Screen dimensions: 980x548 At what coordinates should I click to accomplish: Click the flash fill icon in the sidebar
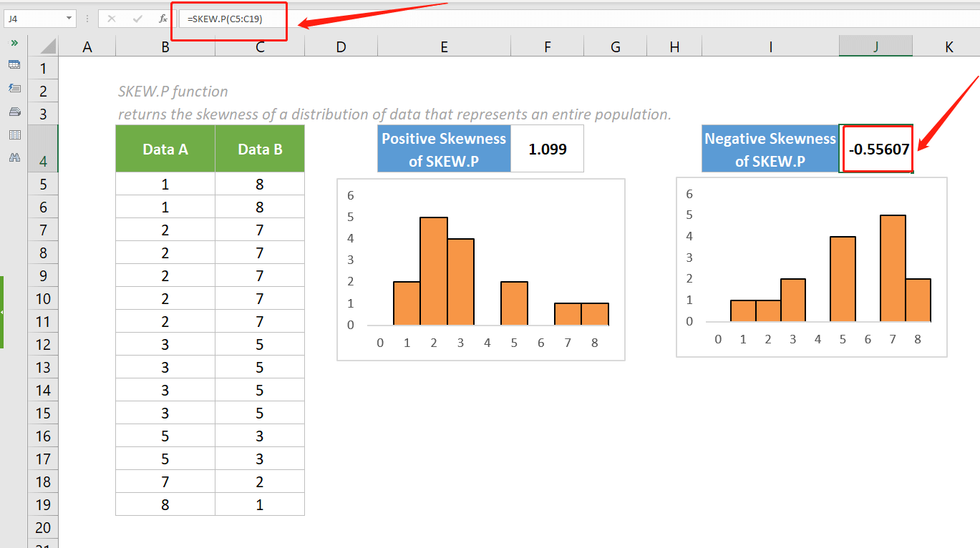pos(15,89)
